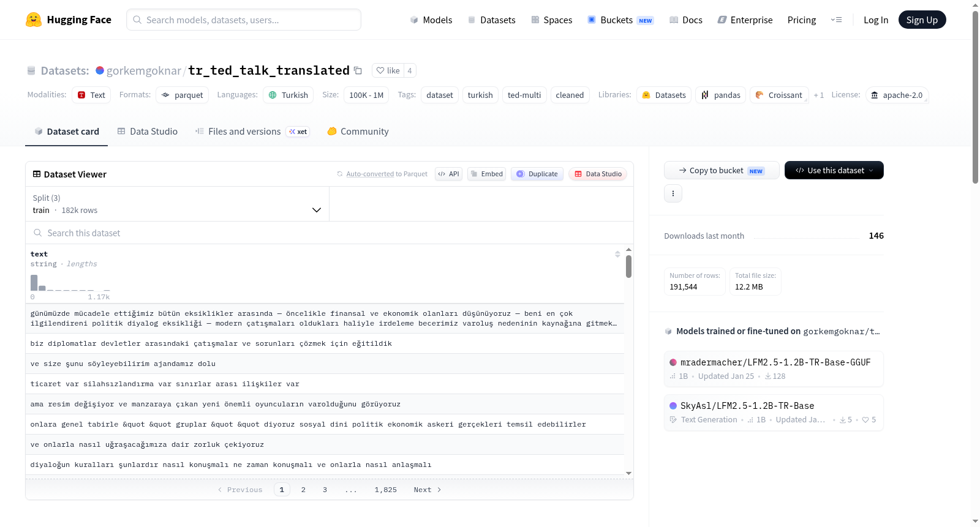Click the gorkemgoknar user avatar
The width and height of the screenshot is (980, 527).
(x=100, y=70)
